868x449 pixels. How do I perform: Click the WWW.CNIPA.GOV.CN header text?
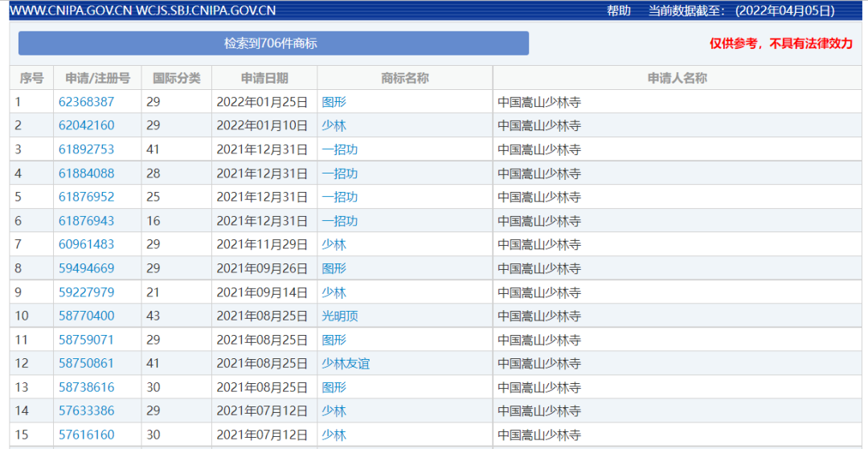(x=72, y=10)
